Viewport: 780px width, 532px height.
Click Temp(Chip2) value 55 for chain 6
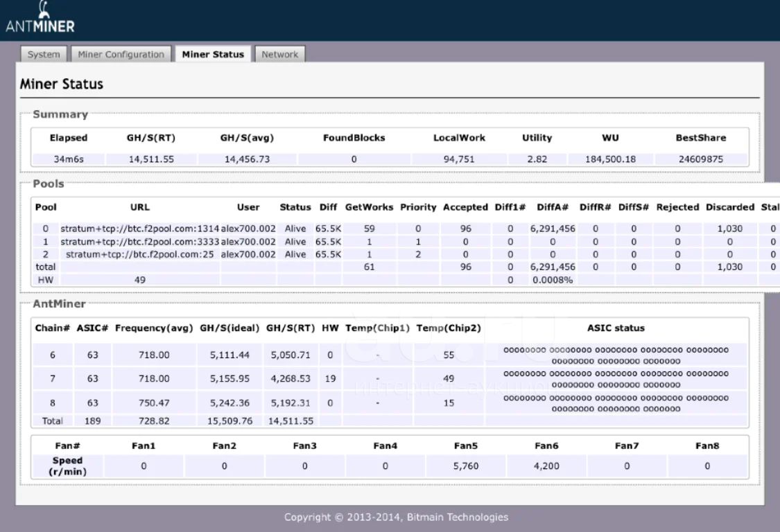pyautogui.click(x=449, y=355)
